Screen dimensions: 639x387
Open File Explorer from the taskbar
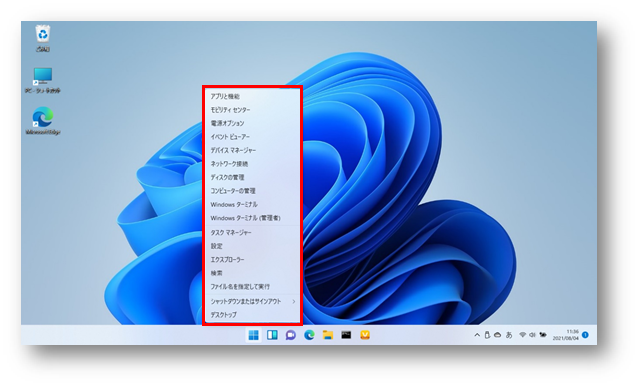[328, 335]
